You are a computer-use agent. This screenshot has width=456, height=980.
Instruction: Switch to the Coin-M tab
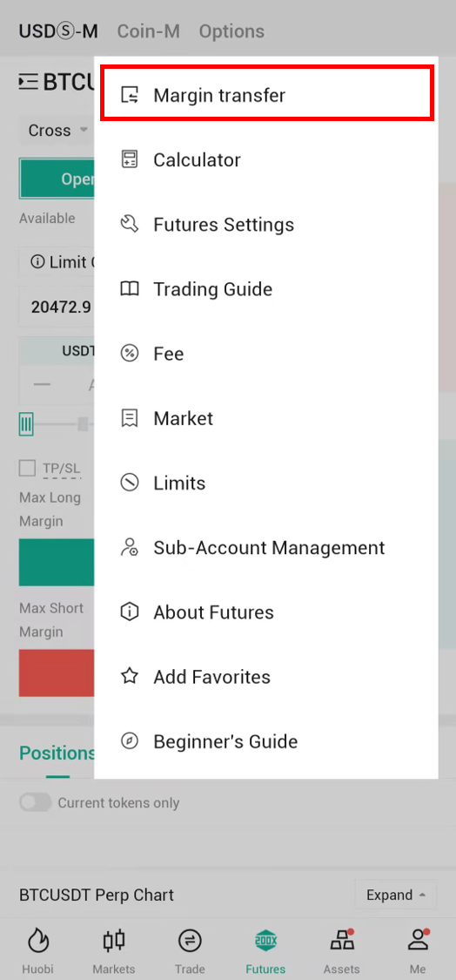147,30
